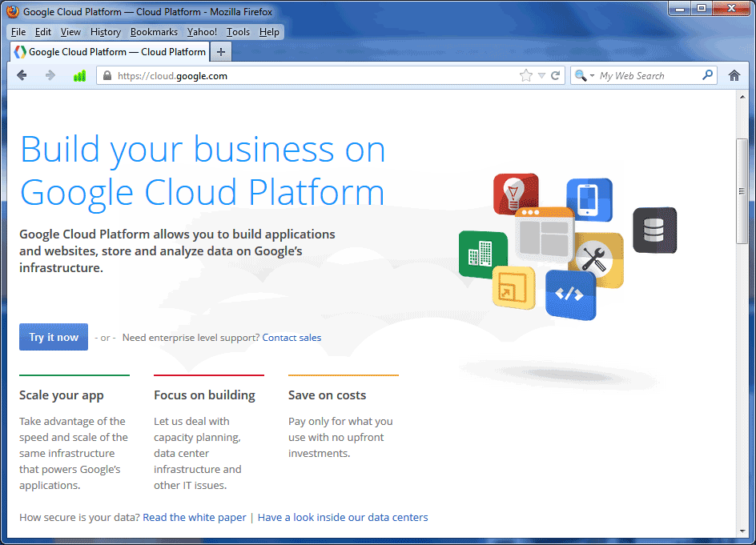Screen dimensions: 756x545
Task: Open the Tools menu
Action: tap(238, 32)
